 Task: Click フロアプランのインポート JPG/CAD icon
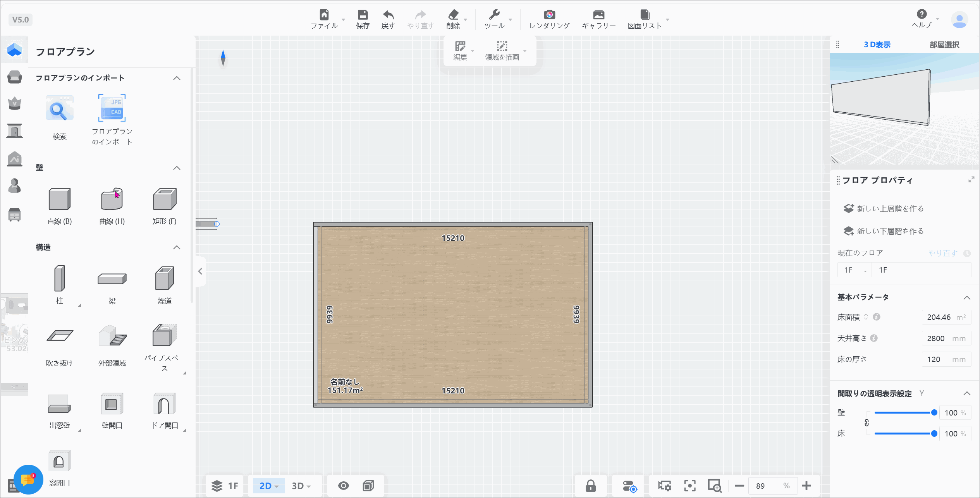(x=112, y=108)
